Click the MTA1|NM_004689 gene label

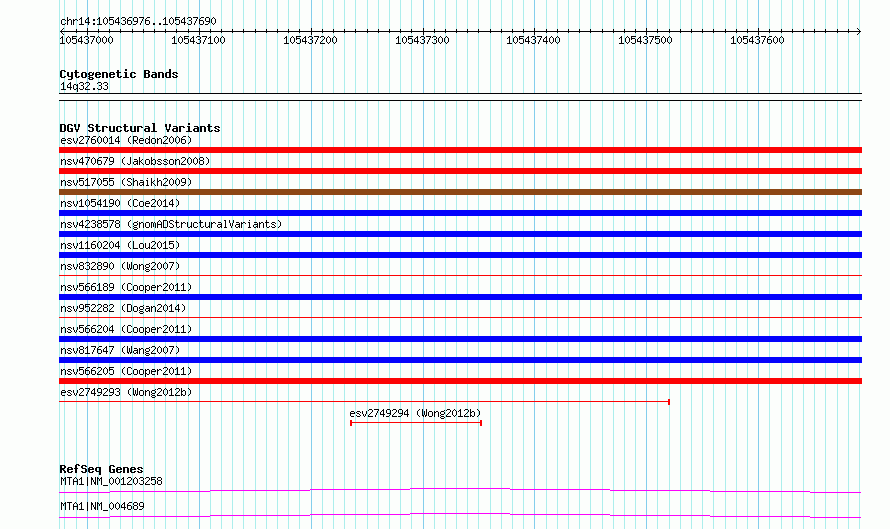[102, 506]
